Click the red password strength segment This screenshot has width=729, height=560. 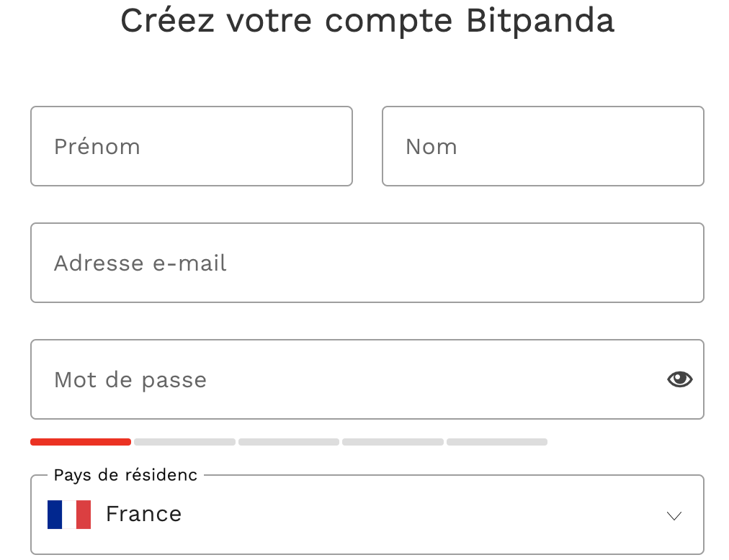81,441
